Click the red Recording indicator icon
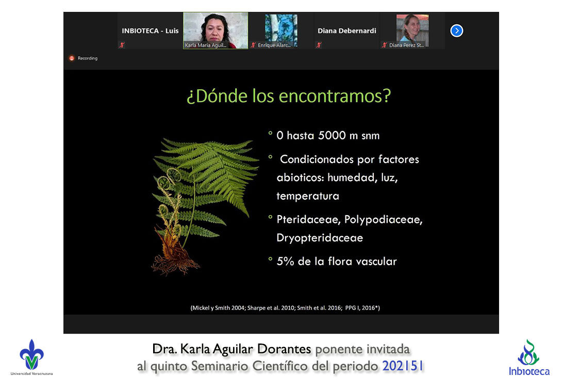Image resolution: width=562 pixels, height=392 pixels. click(x=72, y=58)
